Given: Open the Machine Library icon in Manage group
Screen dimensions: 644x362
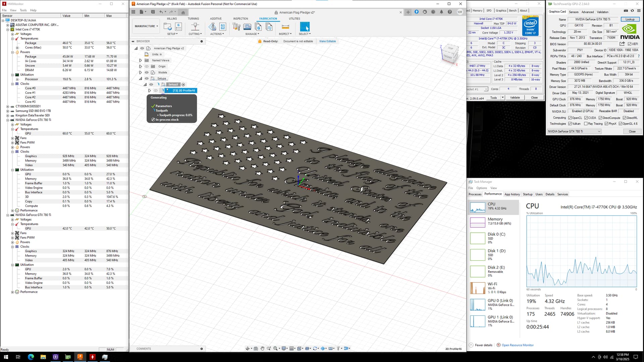Looking at the screenshot, I should (247, 26).
